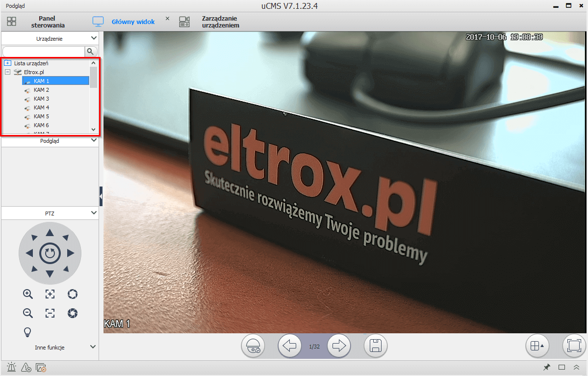Select KAM 6 in the device tree
588x376 pixels.
pyautogui.click(x=41, y=125)
